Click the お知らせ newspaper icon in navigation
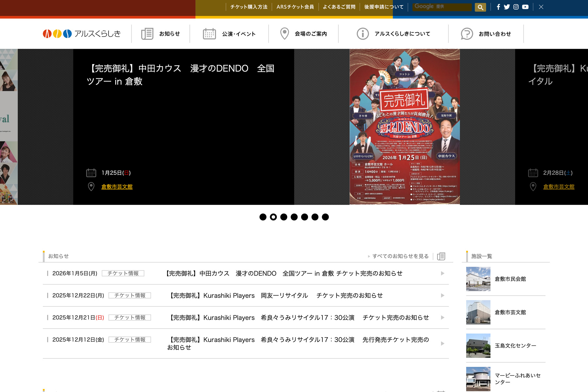 [x=147, y=33]
